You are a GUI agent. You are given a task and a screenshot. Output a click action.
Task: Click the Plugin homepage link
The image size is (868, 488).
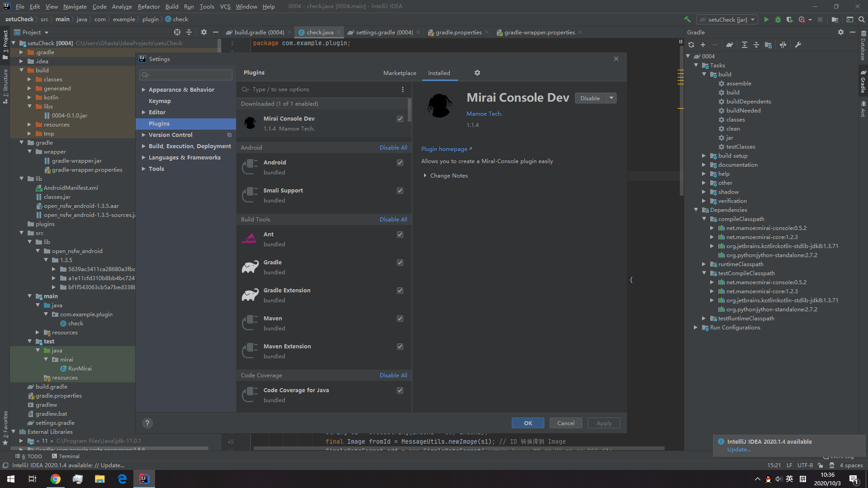[444, 149]
